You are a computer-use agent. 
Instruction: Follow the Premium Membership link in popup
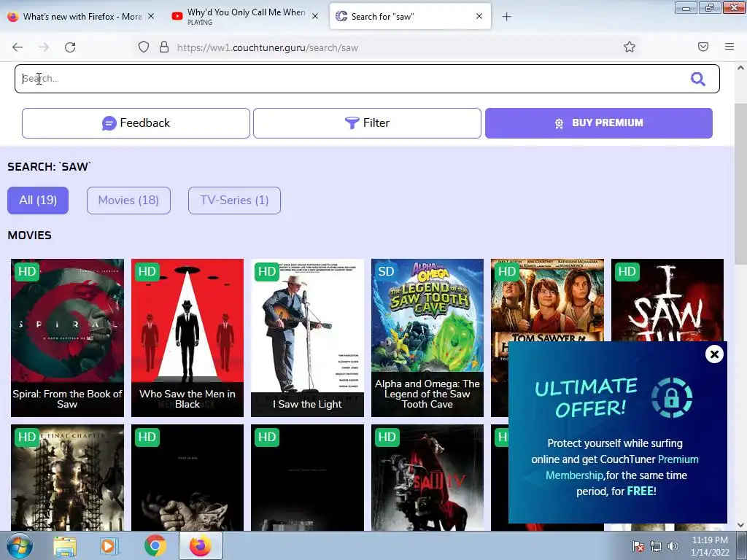pos(622,467)
